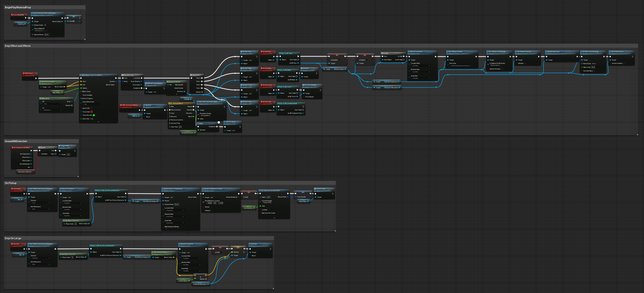644x293 pixels.
Task: Click the Destroy Actor function icon
Action: 225,122
